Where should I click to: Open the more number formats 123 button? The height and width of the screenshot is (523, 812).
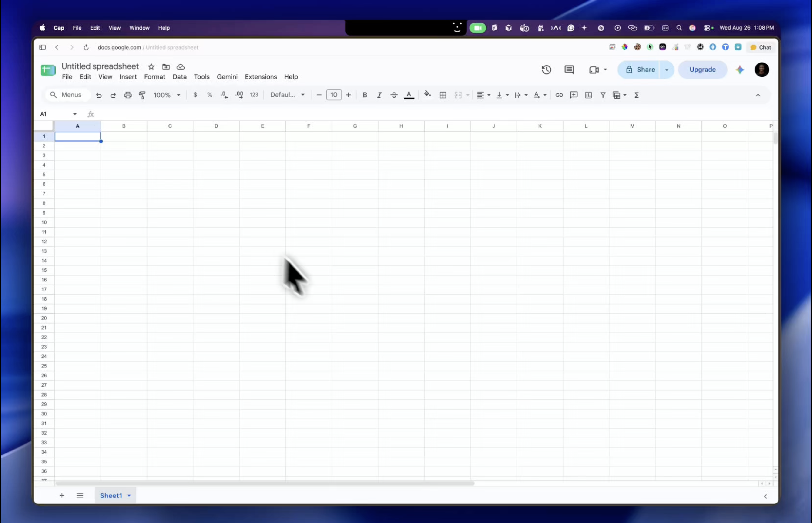(254, 95)
